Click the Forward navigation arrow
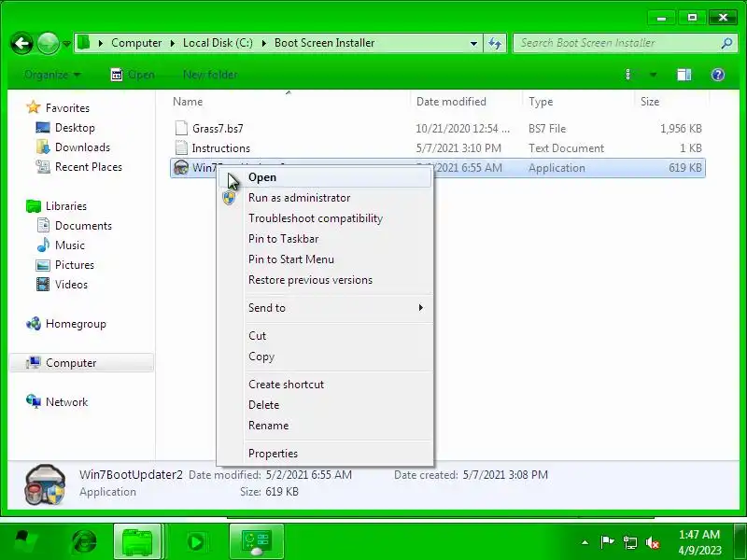 point(48,44)
